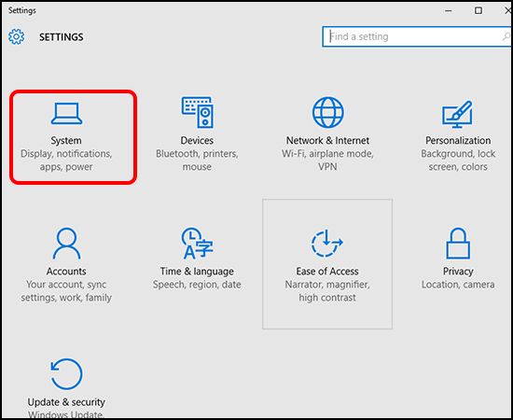The image size is (513, 420).
Task: Open the Devices keyboard and speaker icon
Action: point(198,112)
